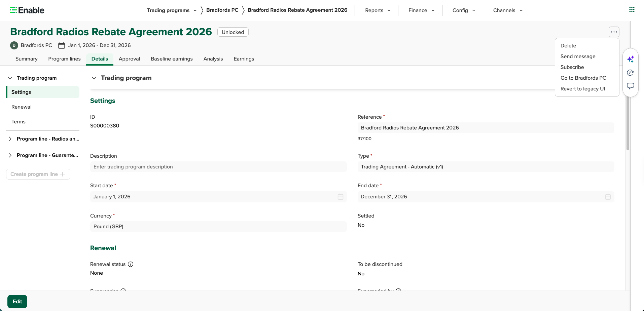
Task: Click the 37/100 character counter
Action: click(x=364, y=139)
